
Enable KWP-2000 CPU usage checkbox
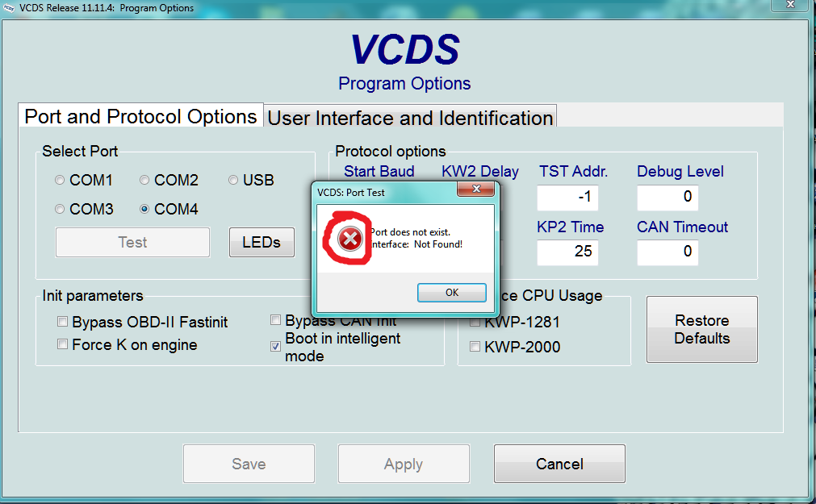[475, 348]
